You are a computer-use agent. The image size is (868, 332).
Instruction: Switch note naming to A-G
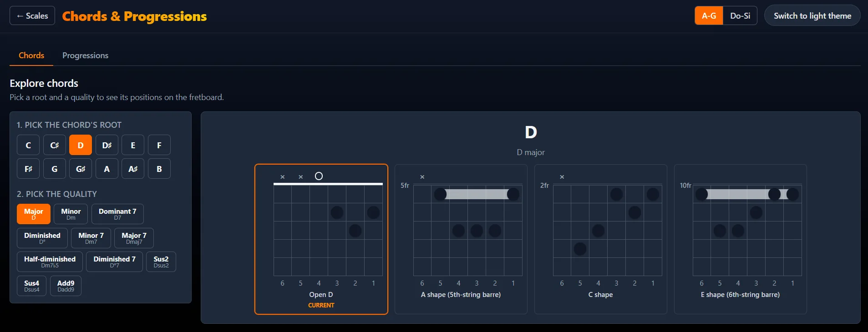pos(709,15)
